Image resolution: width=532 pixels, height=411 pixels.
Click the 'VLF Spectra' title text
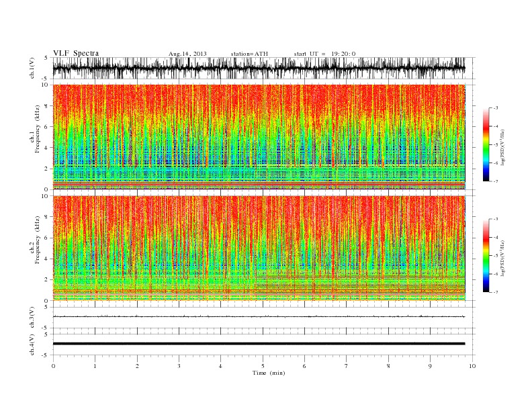tap(76, 53)
